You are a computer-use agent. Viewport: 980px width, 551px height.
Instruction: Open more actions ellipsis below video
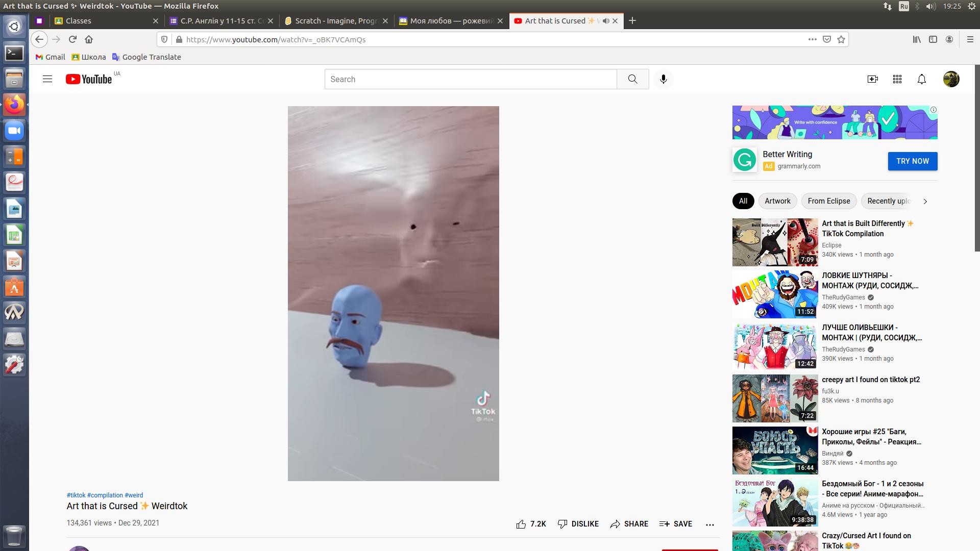709,524
